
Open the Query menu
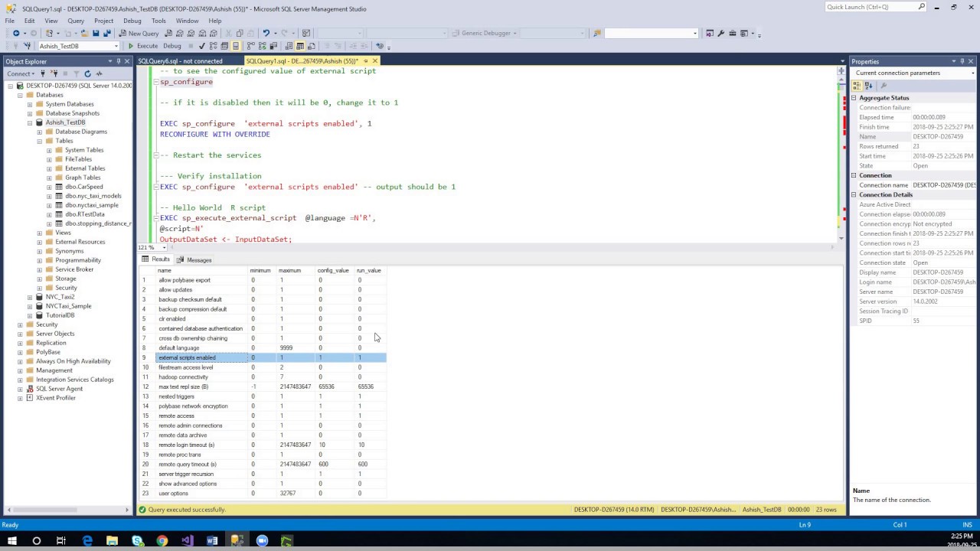(x=76, y=21)
